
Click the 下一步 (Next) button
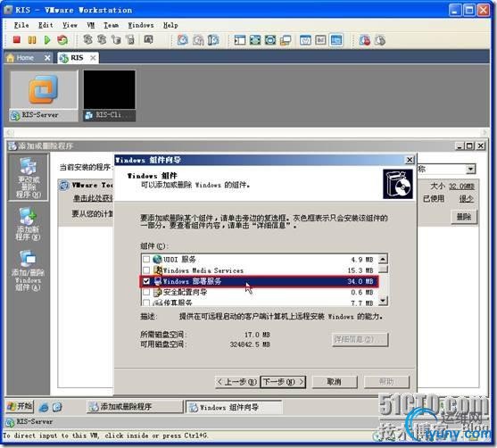283,382
